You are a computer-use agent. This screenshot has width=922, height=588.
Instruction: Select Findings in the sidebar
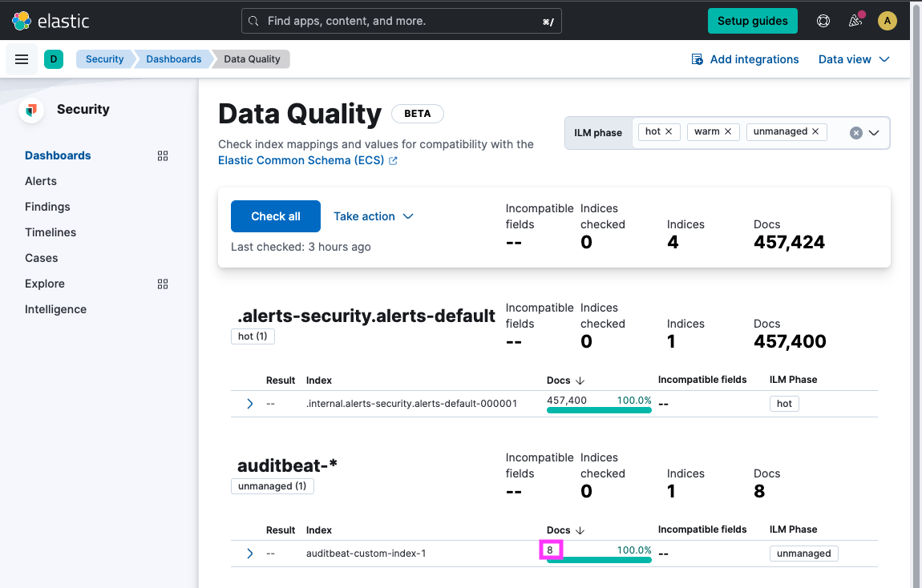tap(47, 207)
